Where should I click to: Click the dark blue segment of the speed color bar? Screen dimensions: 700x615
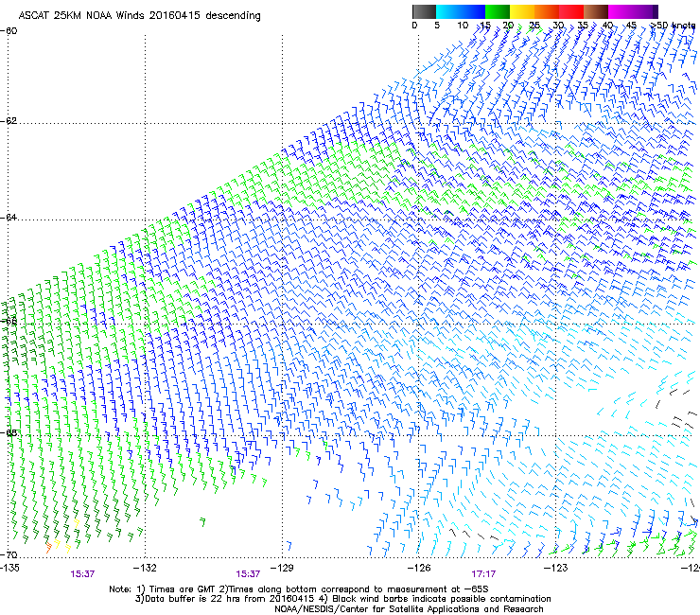(472, 11)
